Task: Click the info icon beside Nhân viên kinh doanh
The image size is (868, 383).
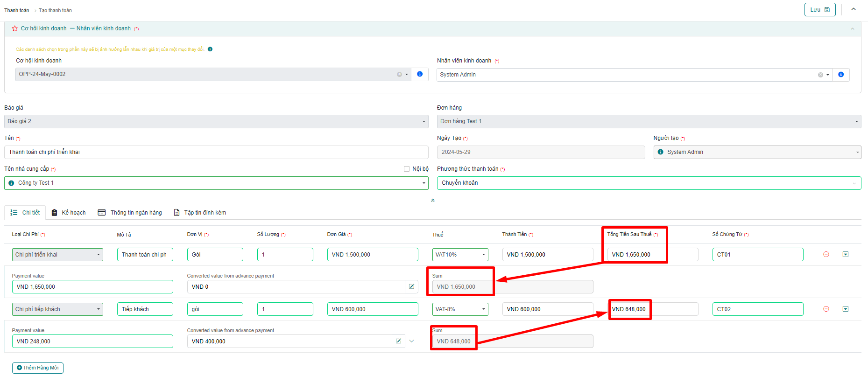Action: point(840,75)
